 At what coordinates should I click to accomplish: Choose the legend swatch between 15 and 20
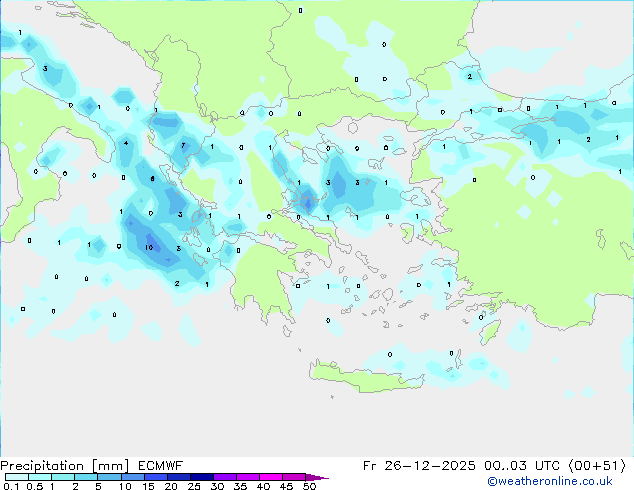pos(156,477)
